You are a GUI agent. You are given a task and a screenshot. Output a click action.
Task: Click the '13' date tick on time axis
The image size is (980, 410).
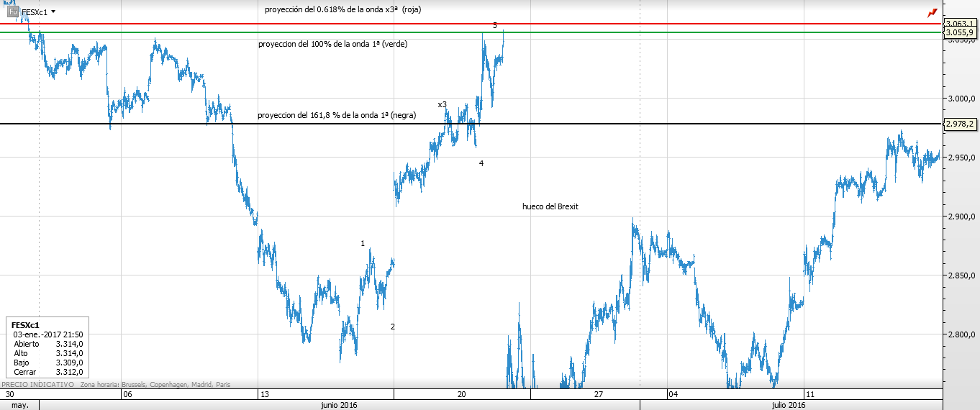265,395
